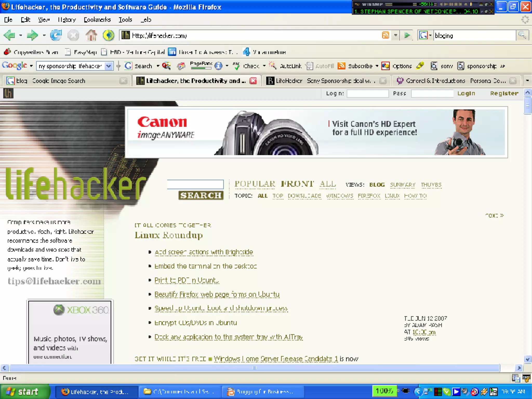532x399 pixels.
Task: Click the Google toolbar Subscribe icon
Action: pos(342,66)
